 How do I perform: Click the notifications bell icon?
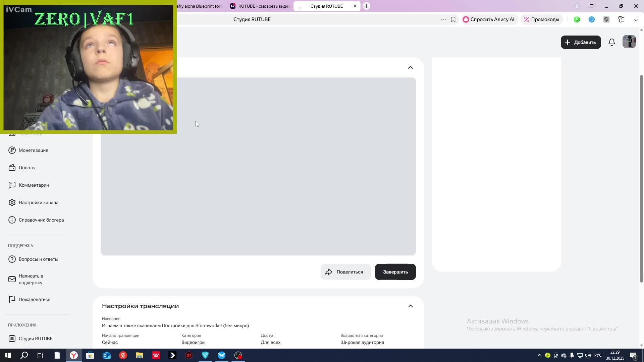tap(611, 42)
